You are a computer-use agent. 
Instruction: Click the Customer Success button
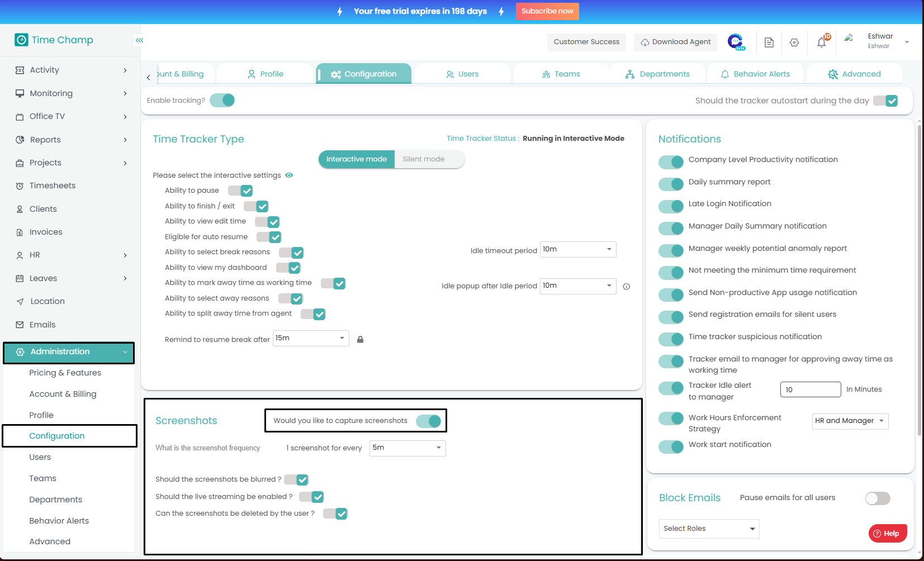click(x=586, y=42)
